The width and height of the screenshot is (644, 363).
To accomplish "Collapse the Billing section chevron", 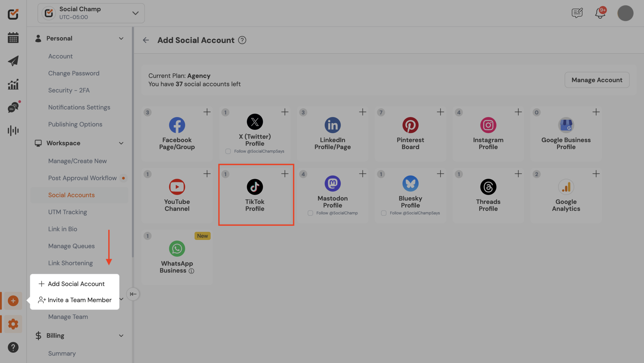I will click(121, 336).
